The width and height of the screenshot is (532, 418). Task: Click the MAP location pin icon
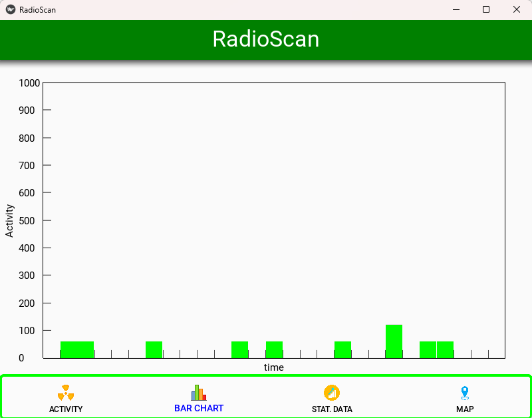pyautogui.click(x=465, y=392)
